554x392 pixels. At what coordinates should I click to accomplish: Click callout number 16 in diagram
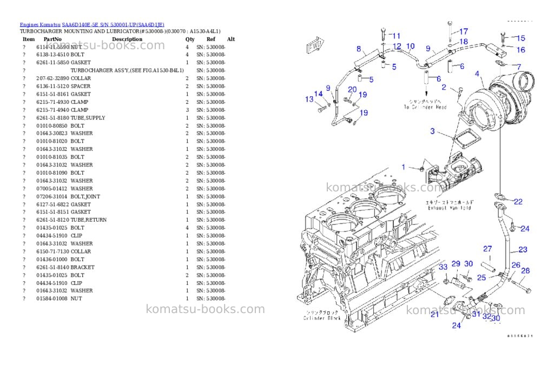[x=521, y=50]
